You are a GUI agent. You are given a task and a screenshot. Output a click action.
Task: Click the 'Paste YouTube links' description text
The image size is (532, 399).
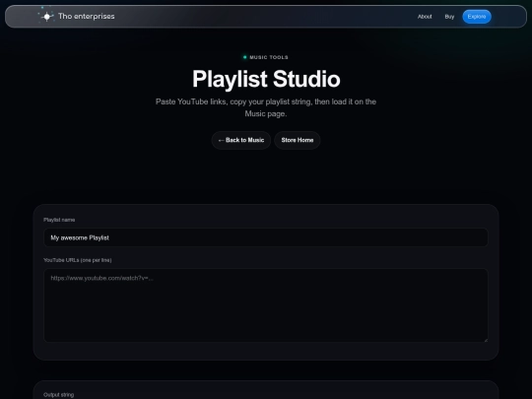click(x=266, y=107)
